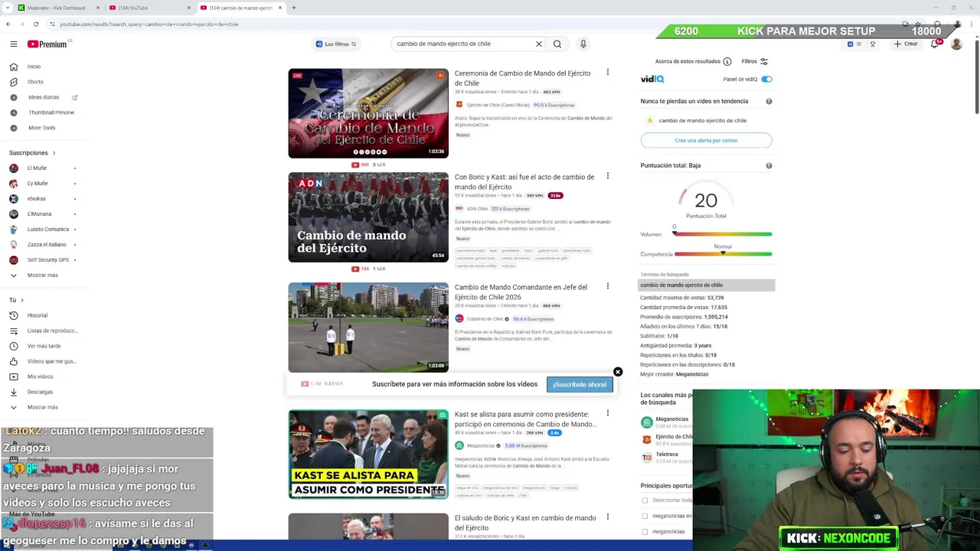Open Thumbnail Preview tool

coord(51,112)
